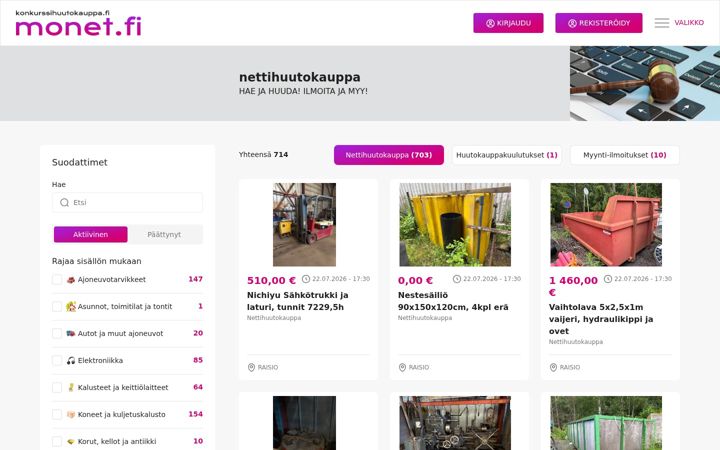
Task: Click the REKISTERÖIDY register button
Action: [599, 23]
